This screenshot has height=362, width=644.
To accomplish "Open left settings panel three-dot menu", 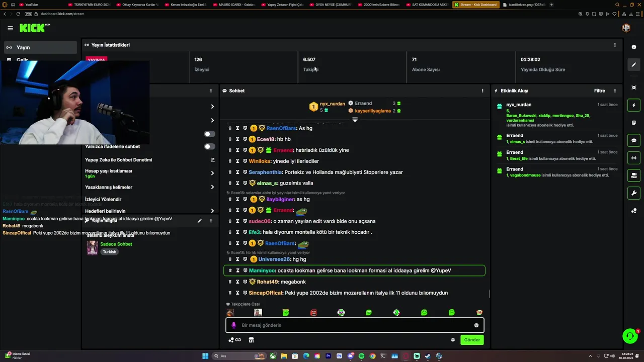I will 211,91.
